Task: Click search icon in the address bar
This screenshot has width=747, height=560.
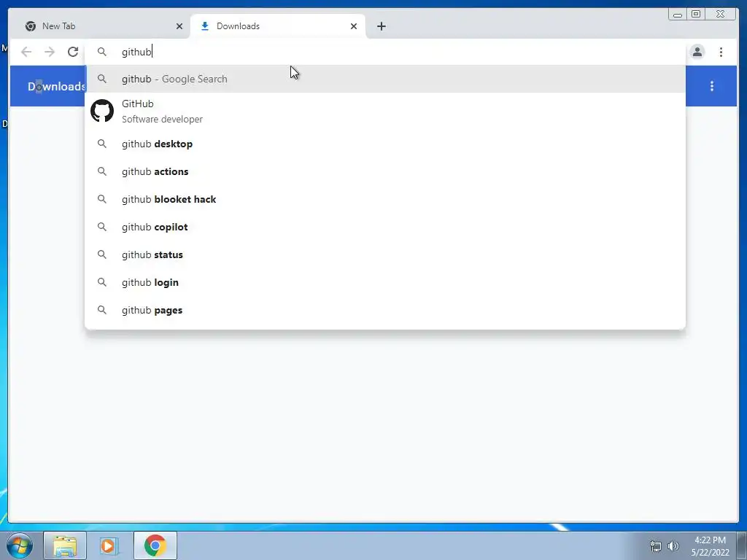Action: 102,52
